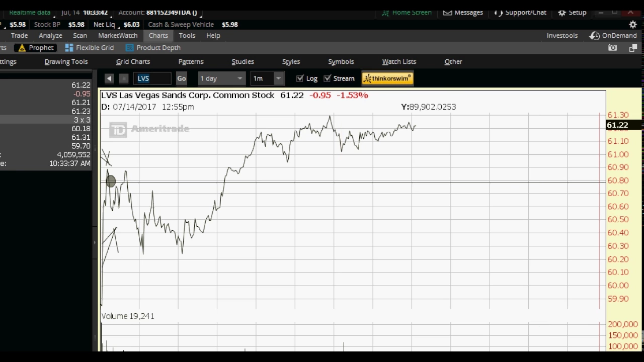Click the 4,059,552 volume value
The height and width of the screenshot is (362, 644).
(x=73, y=155)
